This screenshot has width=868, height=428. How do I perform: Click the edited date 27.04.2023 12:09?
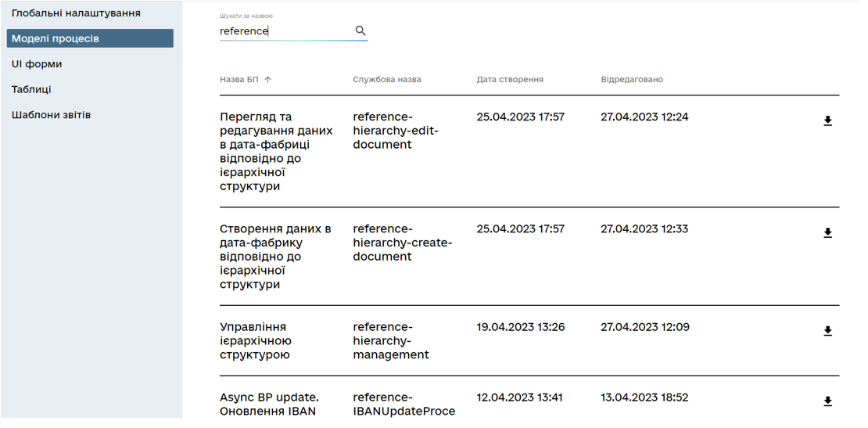(x=645, y=327)
